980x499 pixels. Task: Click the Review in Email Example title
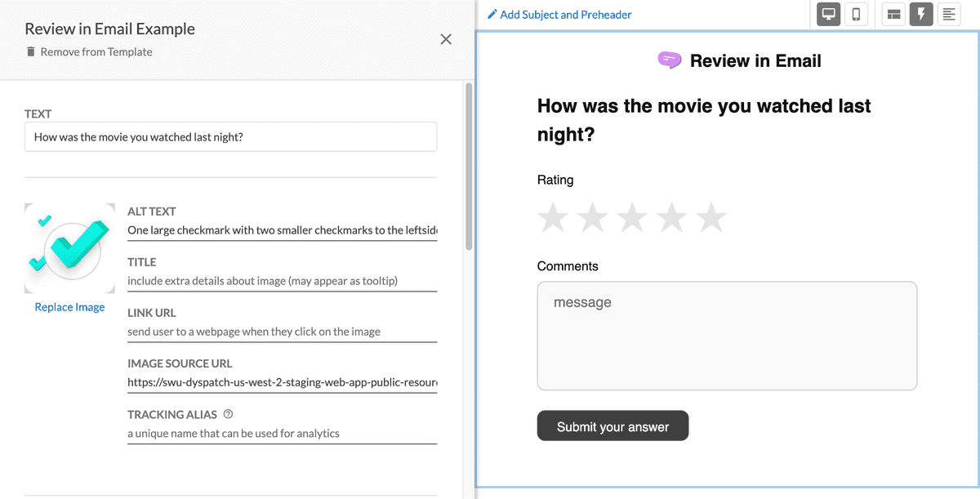click(109, 29)
